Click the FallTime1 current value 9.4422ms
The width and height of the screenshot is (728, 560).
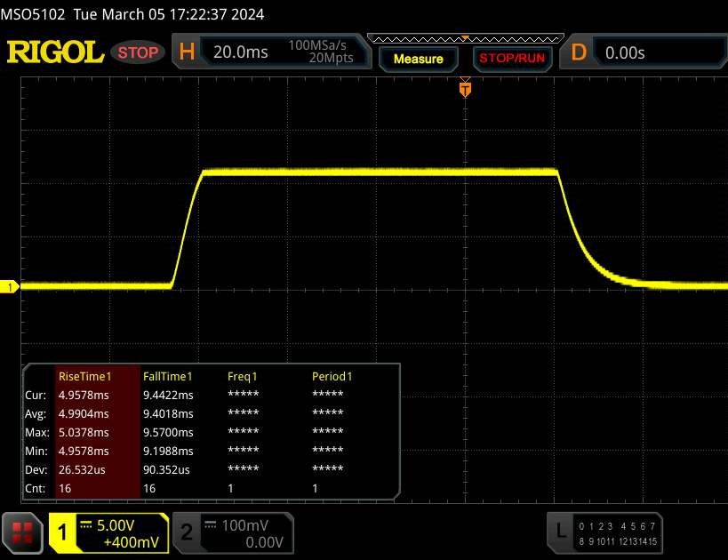[x=168, y=396]
